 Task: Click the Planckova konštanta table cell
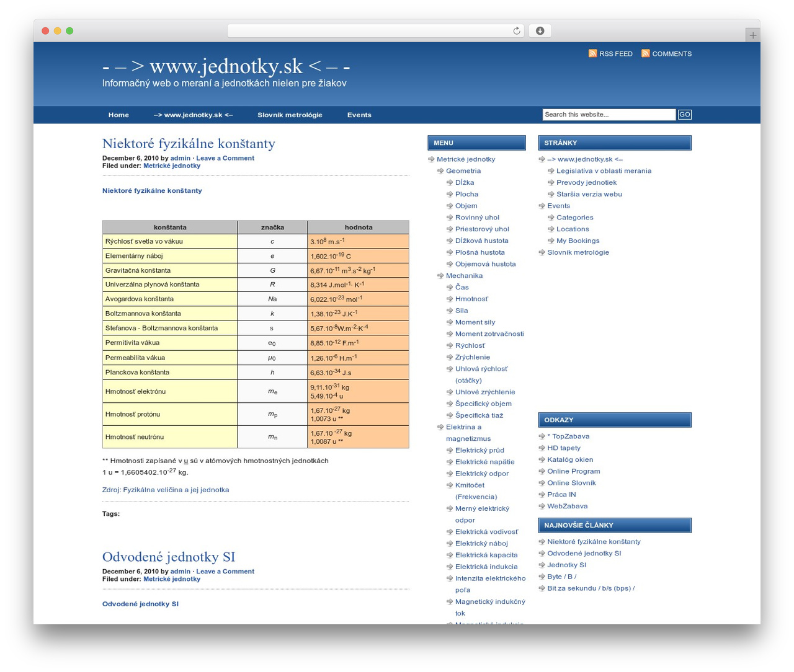click(x=170, y=373)
